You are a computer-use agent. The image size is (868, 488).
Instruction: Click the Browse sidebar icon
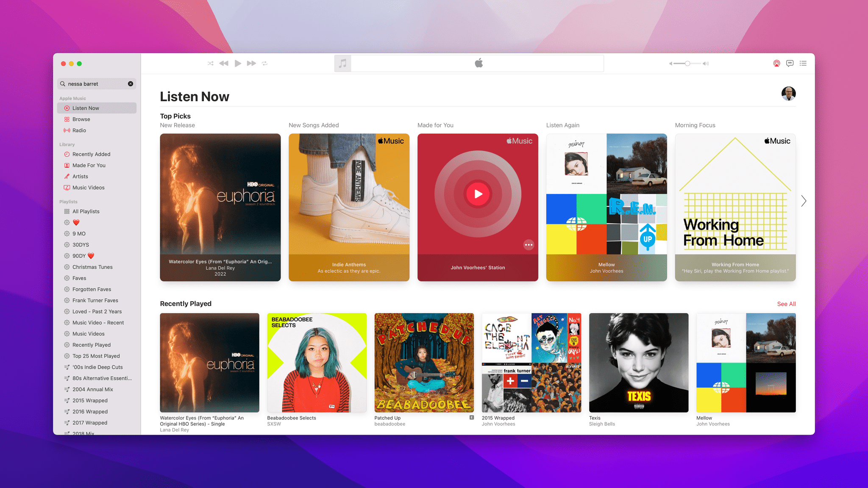(67, 119)
